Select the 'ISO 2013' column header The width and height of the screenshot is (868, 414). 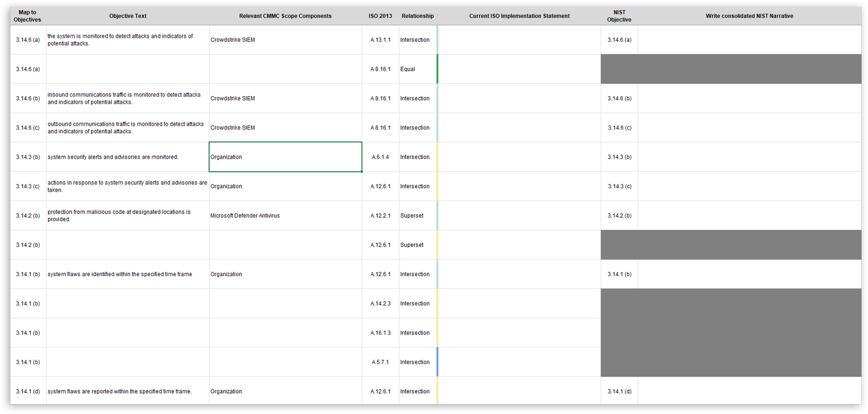pyautogui.click(x=380, y=16)
